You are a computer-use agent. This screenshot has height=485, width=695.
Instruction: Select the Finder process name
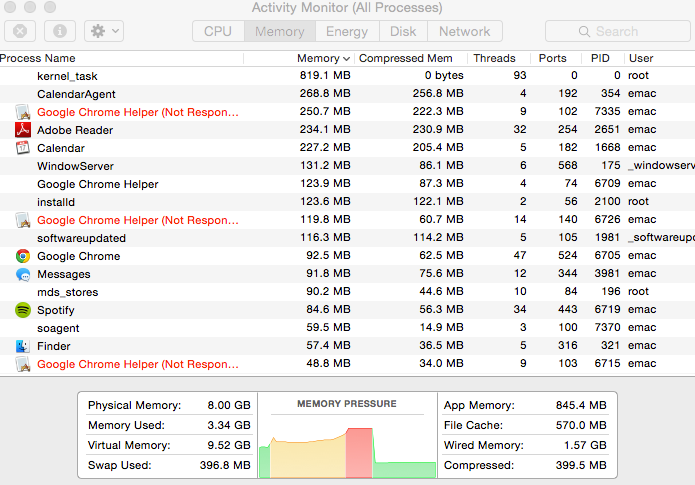pyautogui.click(x=54, y=346)
